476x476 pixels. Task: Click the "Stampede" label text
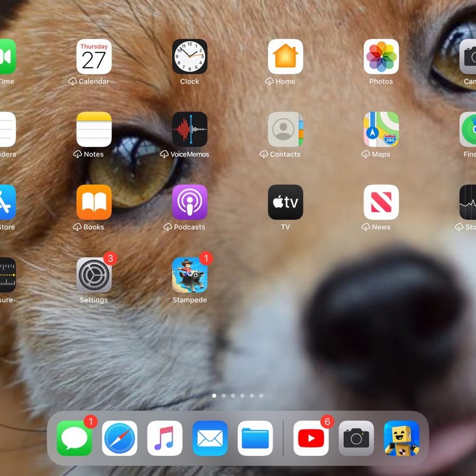click(x=190, y=300)
